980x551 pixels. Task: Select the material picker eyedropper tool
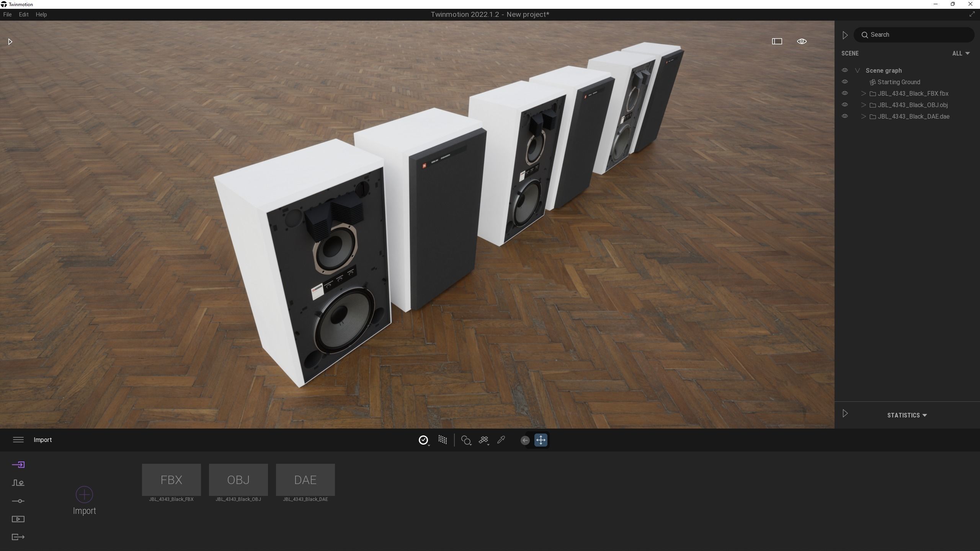pyautogui.click(x=501, y=440)
